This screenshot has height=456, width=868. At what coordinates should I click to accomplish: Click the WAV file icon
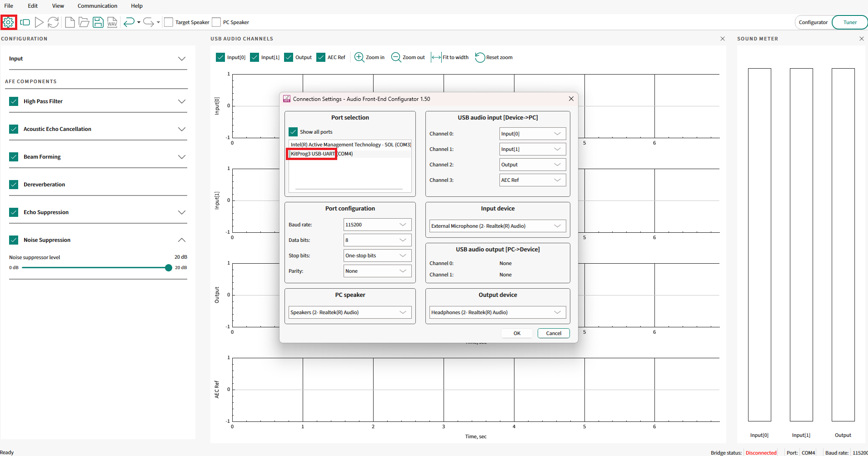pyautogui.click(x=112, y=22)
